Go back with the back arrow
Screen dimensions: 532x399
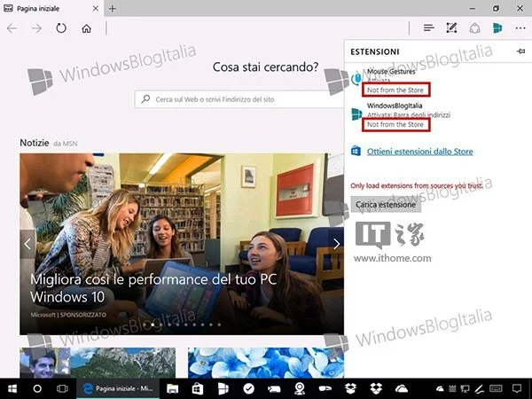pos(12,28)
